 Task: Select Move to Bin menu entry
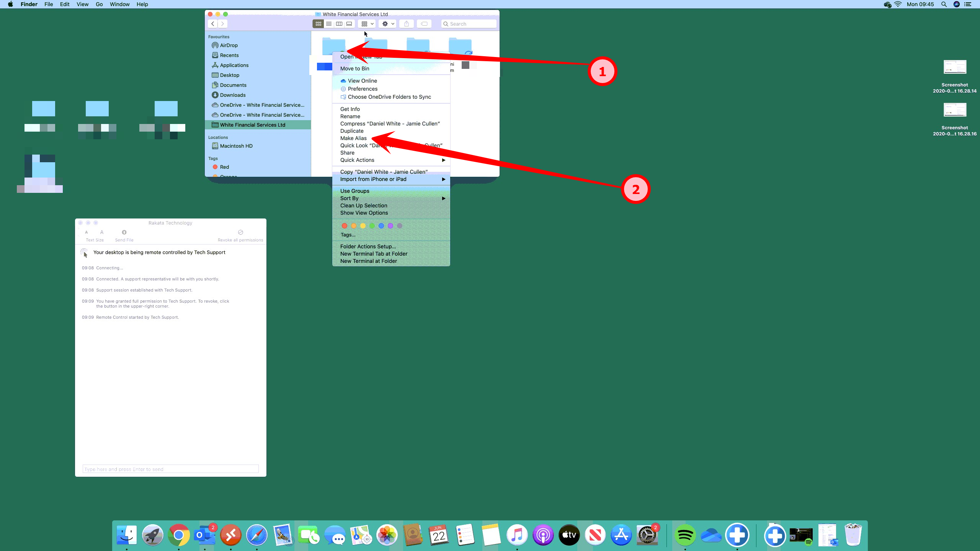pos(354,68)
